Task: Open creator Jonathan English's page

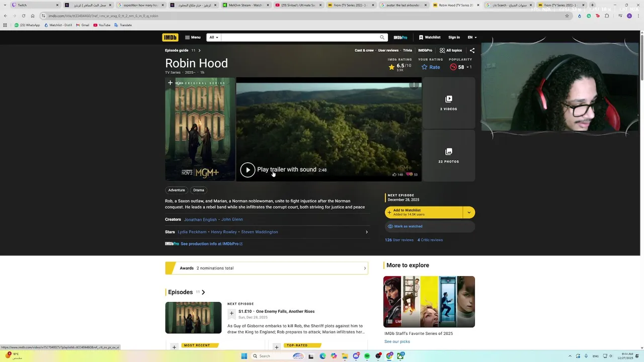Action: point(200,220)
